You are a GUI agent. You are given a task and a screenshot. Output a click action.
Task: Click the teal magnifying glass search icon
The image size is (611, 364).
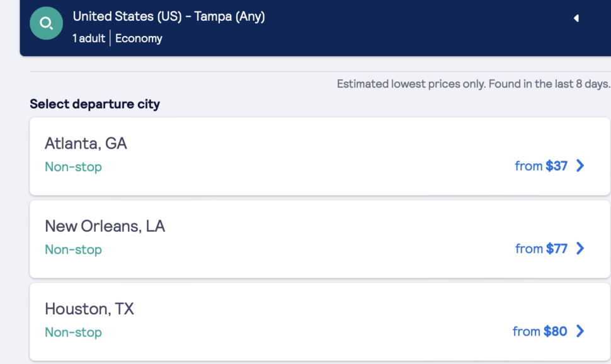pos(46,23)
